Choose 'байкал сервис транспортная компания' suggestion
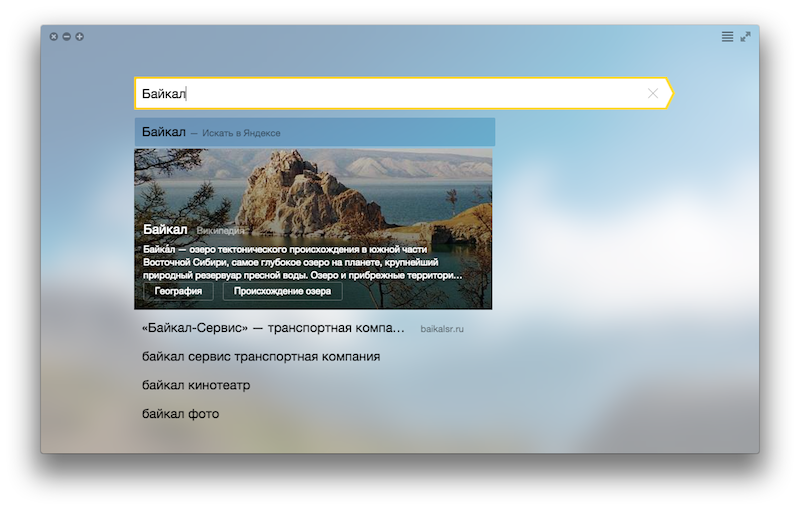 pos(261,357)
